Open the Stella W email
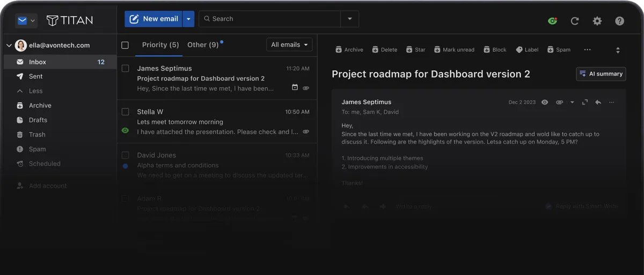The height and width of the screenshot is (275, 644). point(217,122)
